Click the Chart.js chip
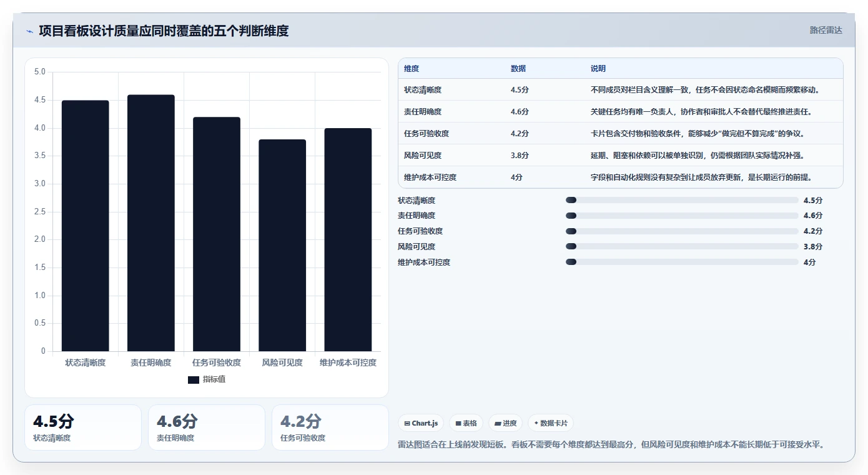 click(x=421, y=423)
